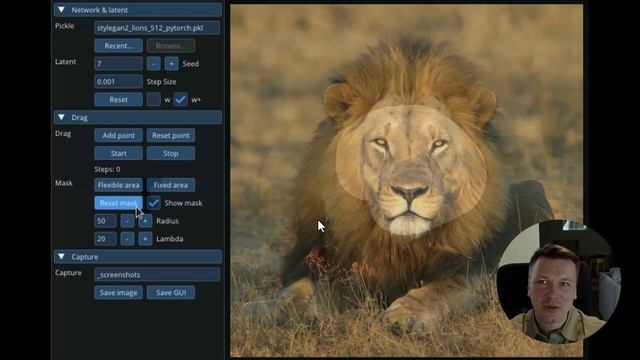Image resolution: width=640 pixels, height=360 pixels.
Task: Collapse the Capture section
Action: coord(61,257)
